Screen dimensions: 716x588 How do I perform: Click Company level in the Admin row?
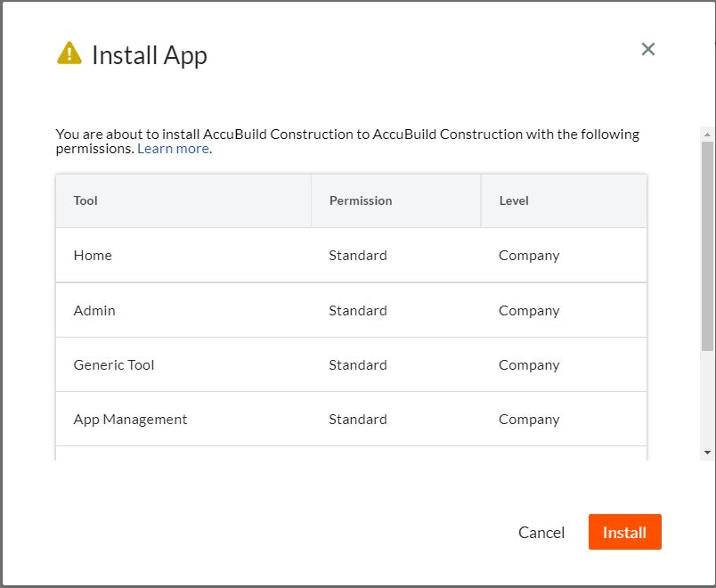pos(529,311)
